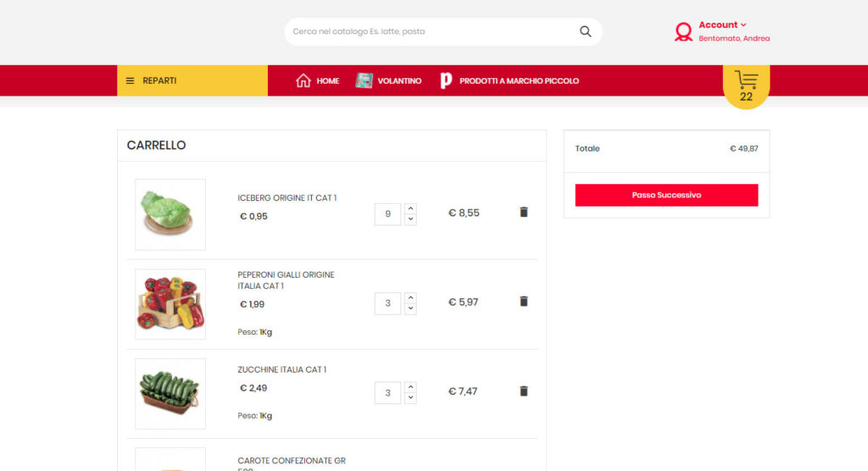Click the Volantino flyer icon

tap(364, 80)
